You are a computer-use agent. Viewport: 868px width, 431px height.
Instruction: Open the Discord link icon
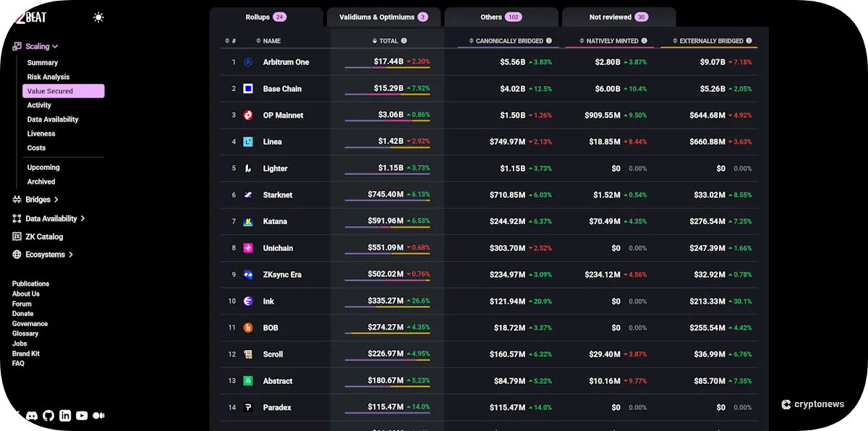(31, 416)
